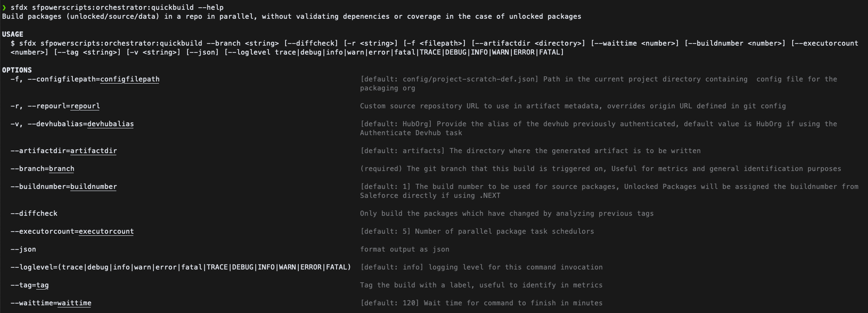
Task: Click the underlined branch option value
Action: pyautogui.click(x=62, y=169)
